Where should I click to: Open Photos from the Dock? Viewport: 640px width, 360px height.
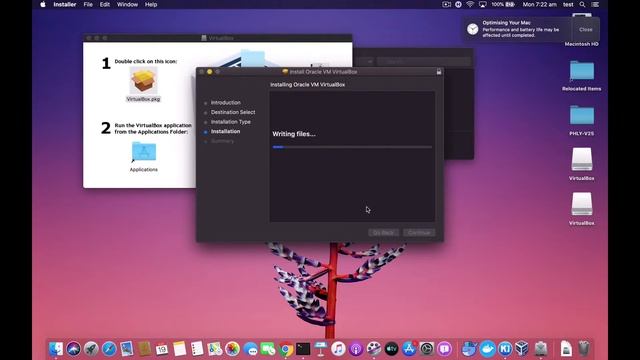(x=232, y=349)
